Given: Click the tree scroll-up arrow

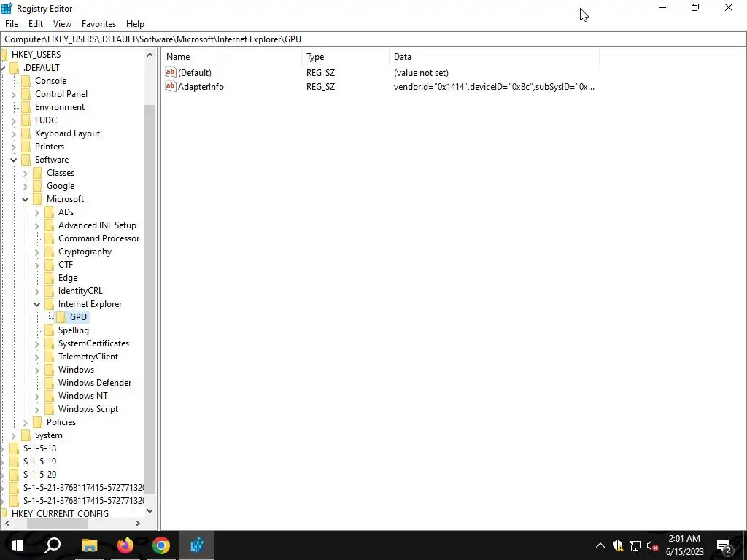Looking at the screenshot, I should 150,55.
